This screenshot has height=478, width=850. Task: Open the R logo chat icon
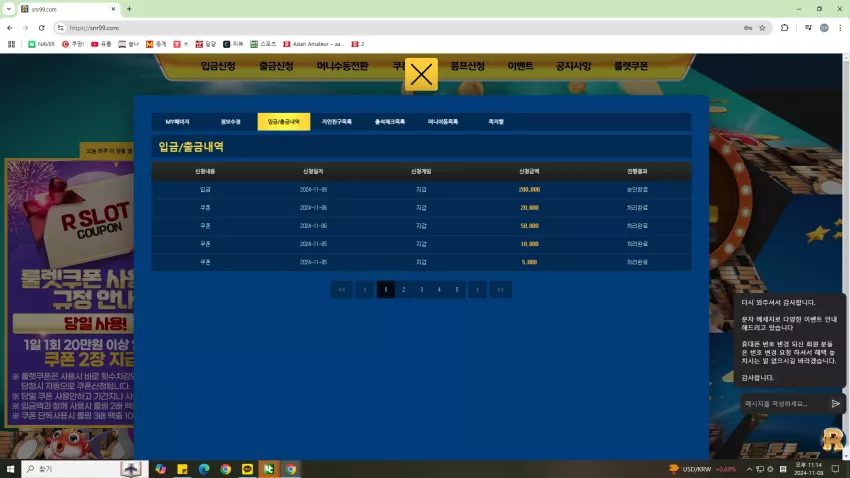pyautogui.click(x=833, y=439)
